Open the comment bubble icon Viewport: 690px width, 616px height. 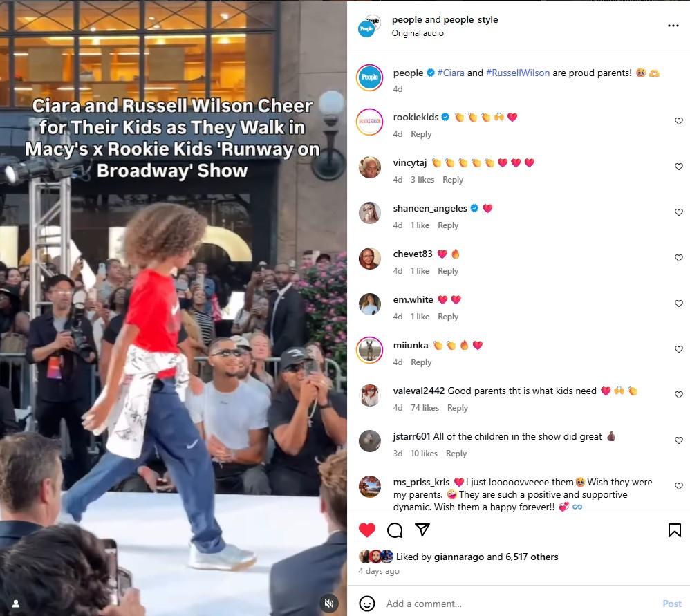(395, 530)
